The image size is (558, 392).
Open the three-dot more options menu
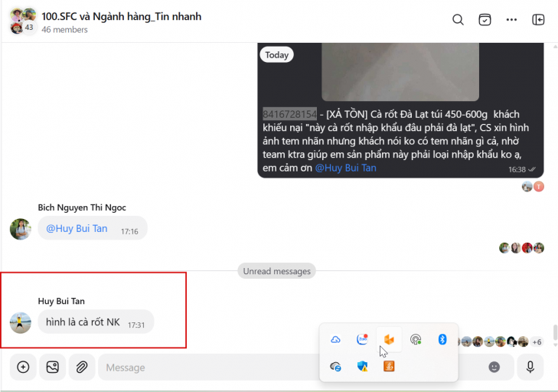[x=511, y=20]
